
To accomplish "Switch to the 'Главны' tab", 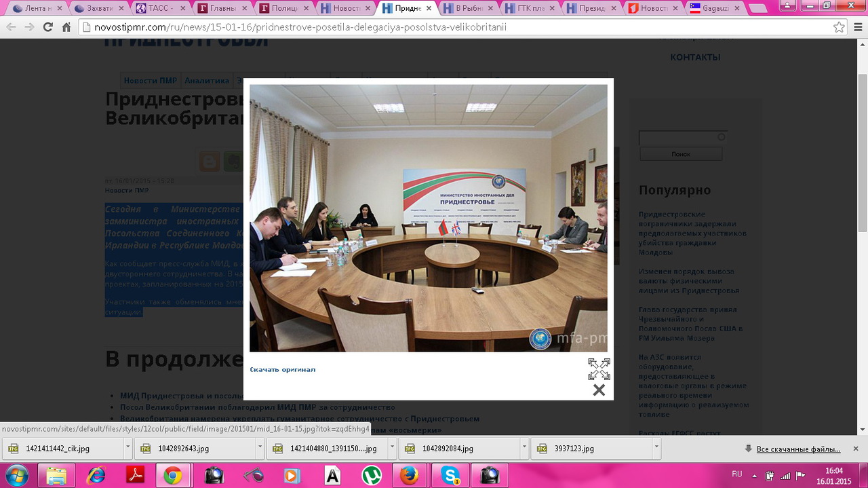I will pos(223,8).
